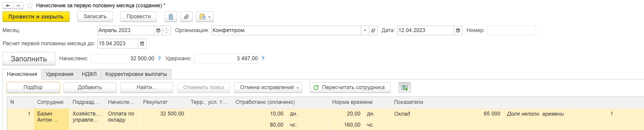Click the Сотрудник column header
The image size is (644, 130).
[x=51, y=102]
